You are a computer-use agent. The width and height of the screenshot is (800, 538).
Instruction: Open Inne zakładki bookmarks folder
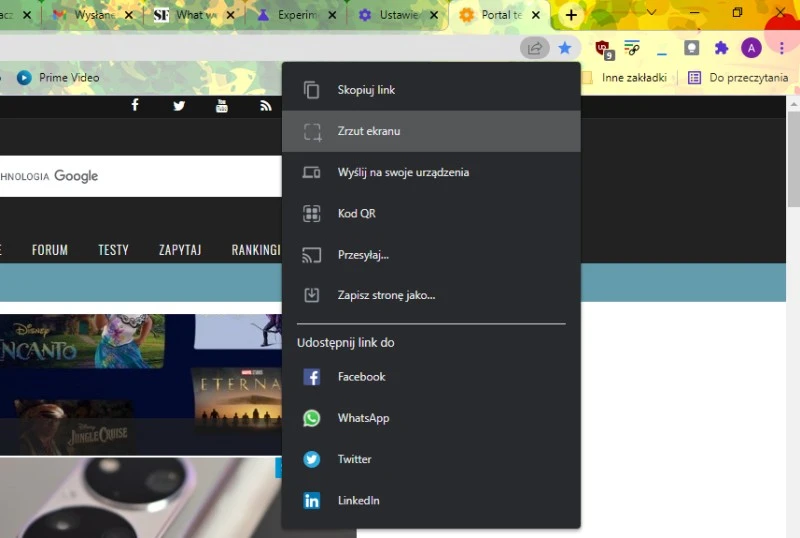point(624,78)
